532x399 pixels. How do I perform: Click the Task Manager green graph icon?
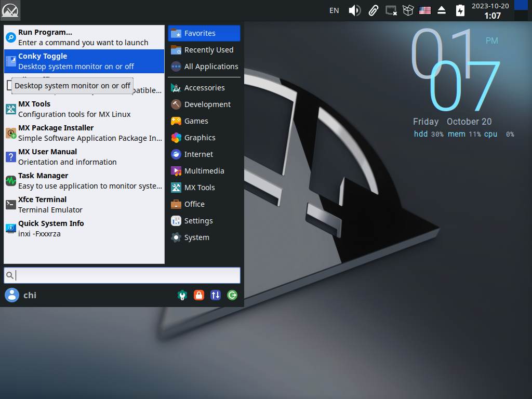click(x=11, y=181)
